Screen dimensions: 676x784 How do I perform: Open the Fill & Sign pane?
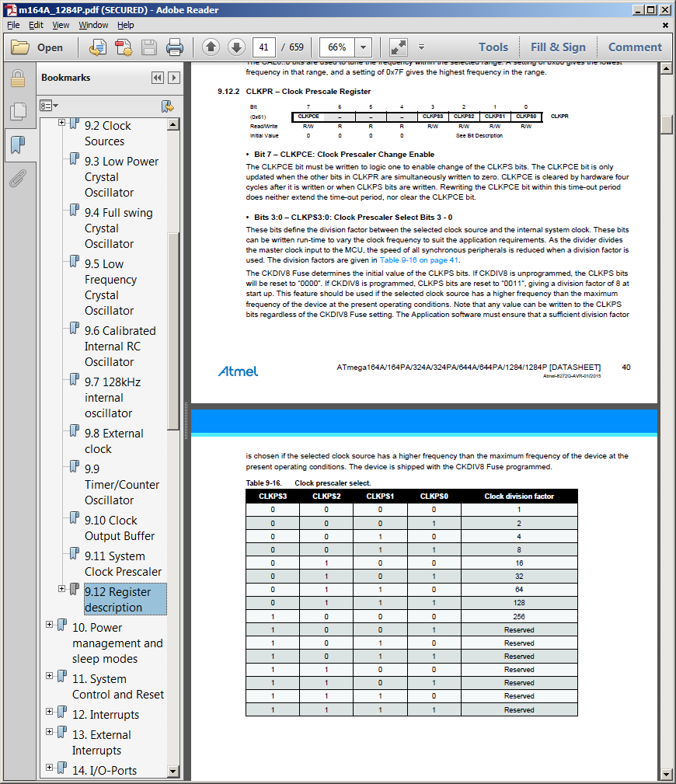click(x=558, y=47)
